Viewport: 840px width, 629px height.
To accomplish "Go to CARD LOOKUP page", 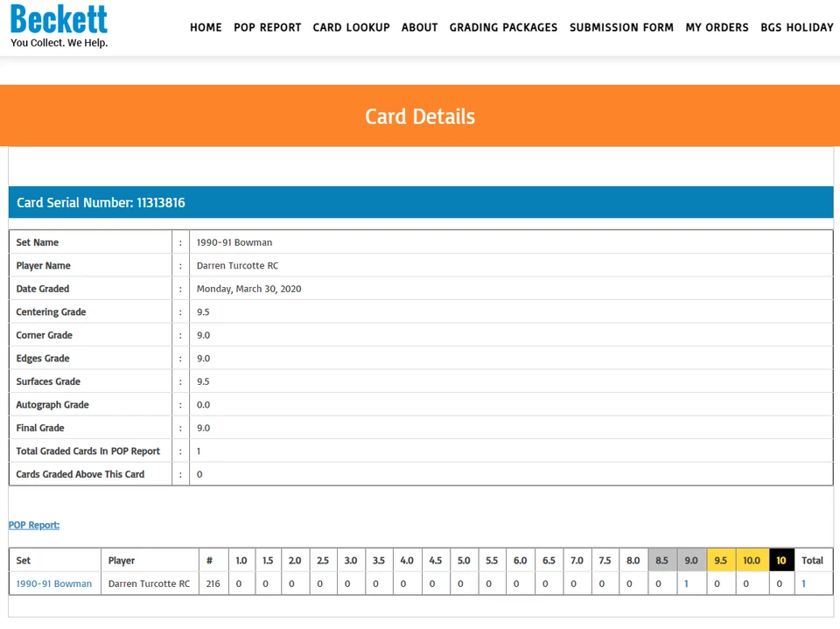I will click(x=352, y=27).
